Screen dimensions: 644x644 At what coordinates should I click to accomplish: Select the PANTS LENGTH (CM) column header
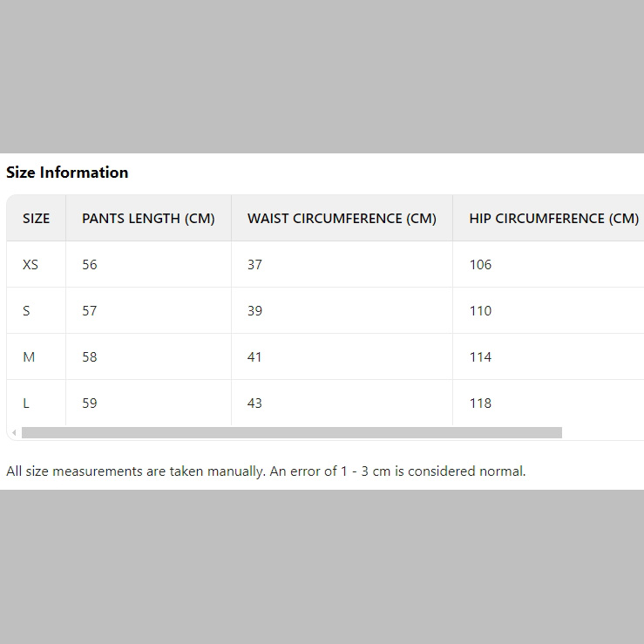pyautogui.click(x=148, y=219)
